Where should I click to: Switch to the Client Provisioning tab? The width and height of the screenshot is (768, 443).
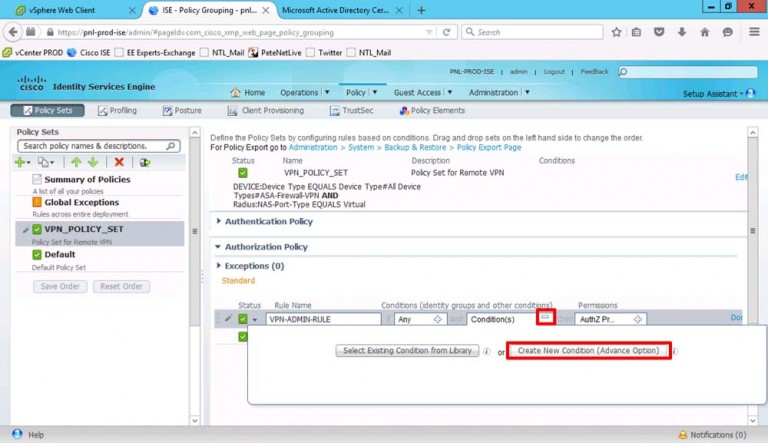[266, 110]
